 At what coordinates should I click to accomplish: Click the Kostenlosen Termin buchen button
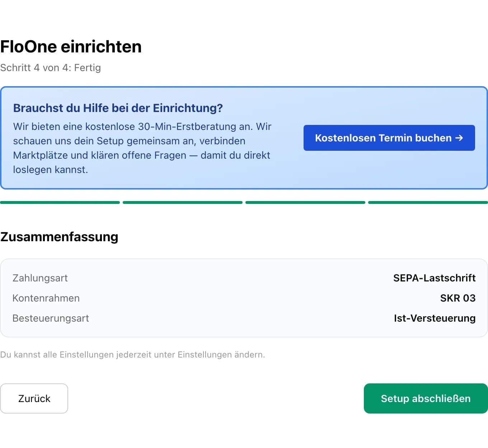tap(389, 138)
